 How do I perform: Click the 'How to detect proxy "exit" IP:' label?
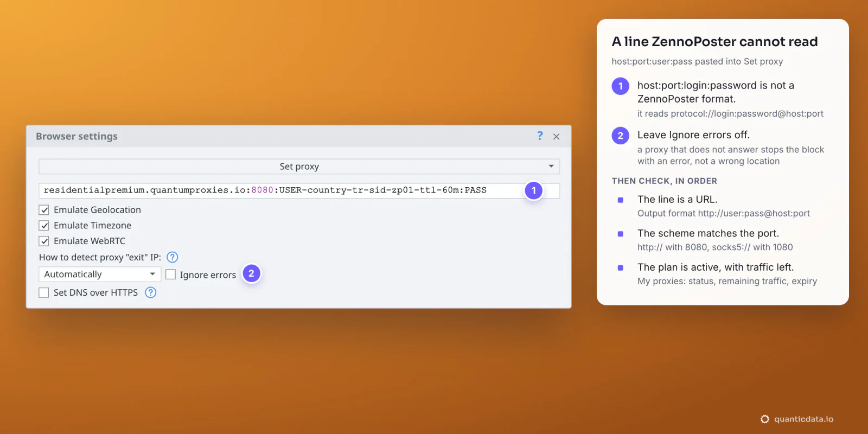(x=100, y=257)
